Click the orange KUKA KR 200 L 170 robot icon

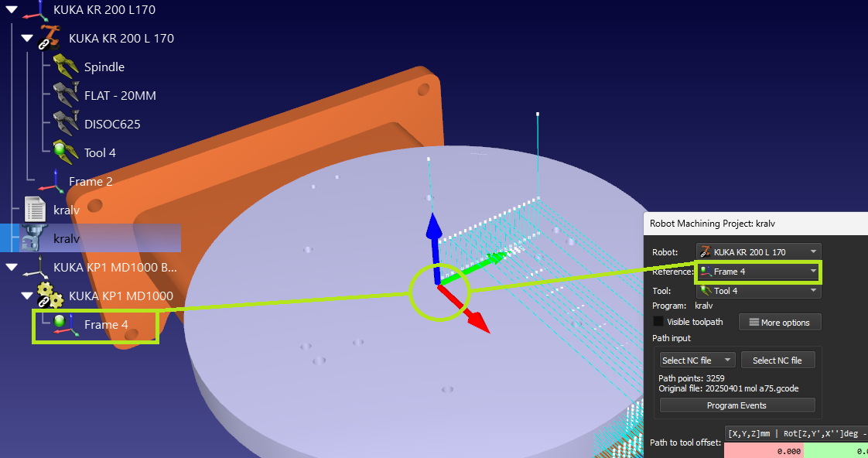(51, 38)
